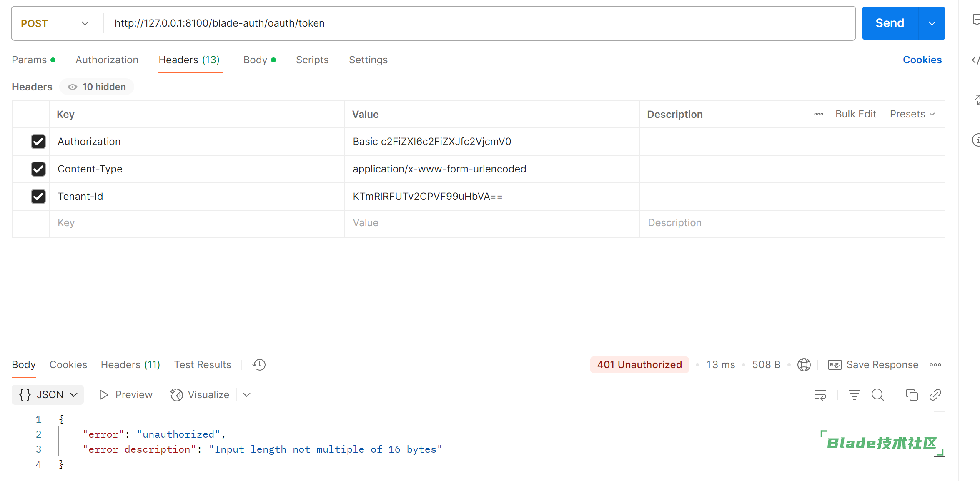
Task: Click the Bulk Edit button
Action: [855, 114]
